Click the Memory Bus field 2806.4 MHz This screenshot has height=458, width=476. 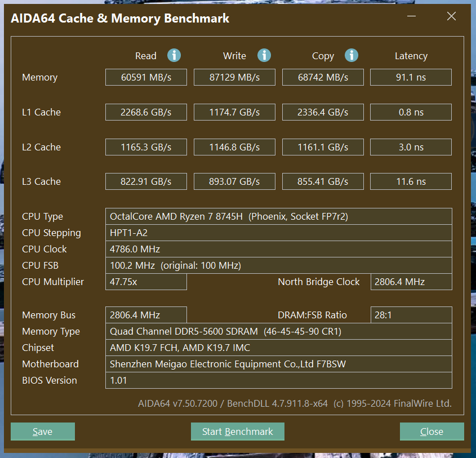pyautogui.click(x=146, y=315)
